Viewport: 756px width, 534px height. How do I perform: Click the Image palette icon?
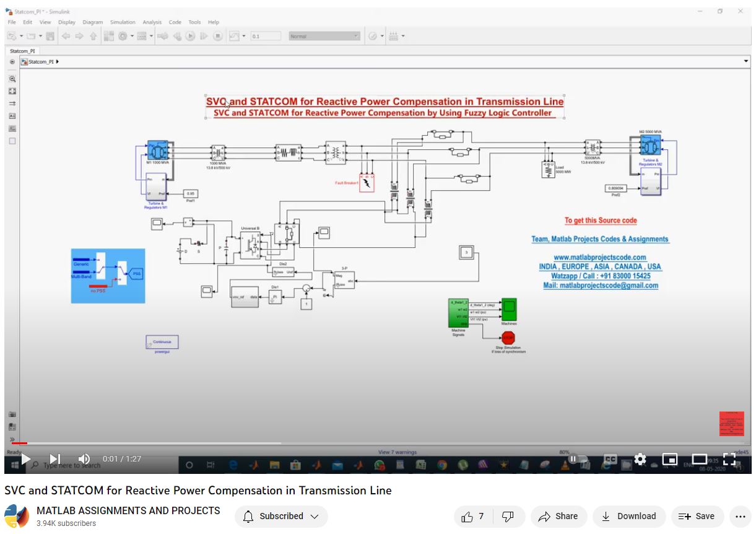[12, 129]
